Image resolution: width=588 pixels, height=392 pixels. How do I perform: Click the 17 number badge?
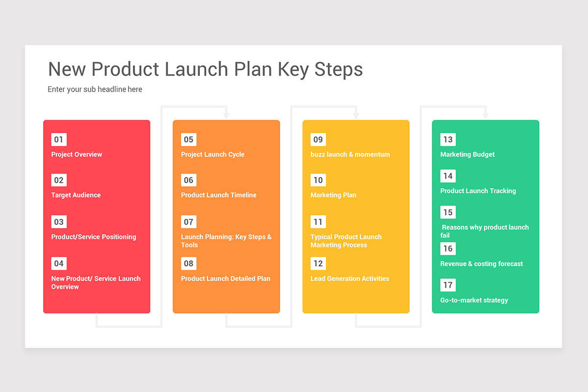click(x=448, y=285)
